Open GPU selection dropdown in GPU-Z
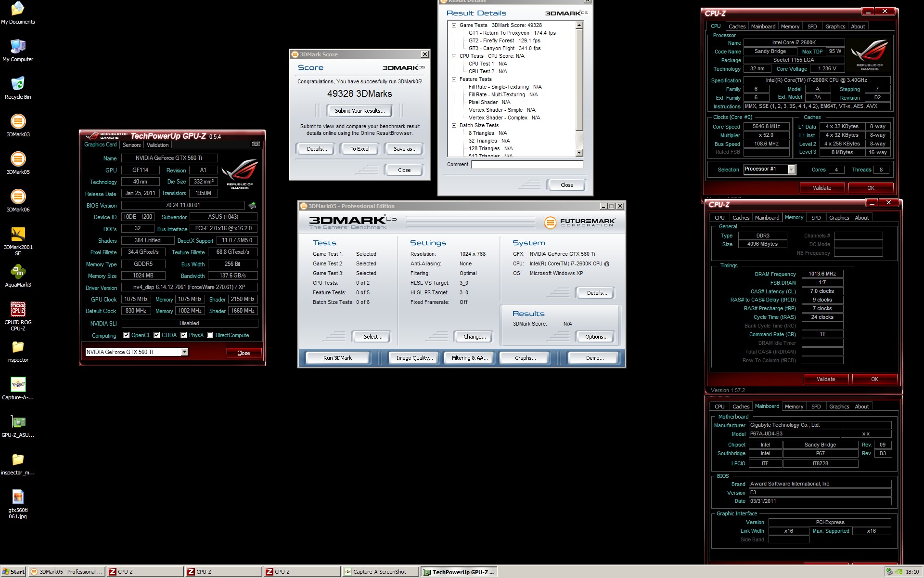This screenshot has width=924, height=578. (184, 352)
